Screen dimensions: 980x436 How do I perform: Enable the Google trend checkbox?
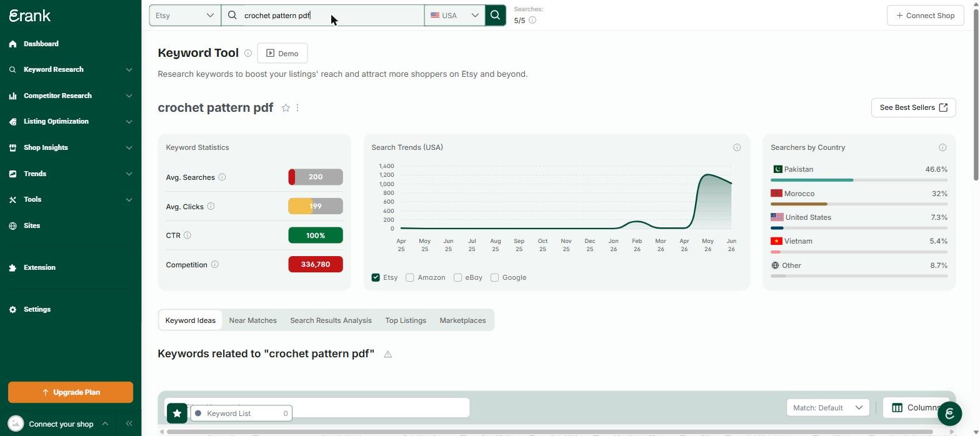[494, 277]
